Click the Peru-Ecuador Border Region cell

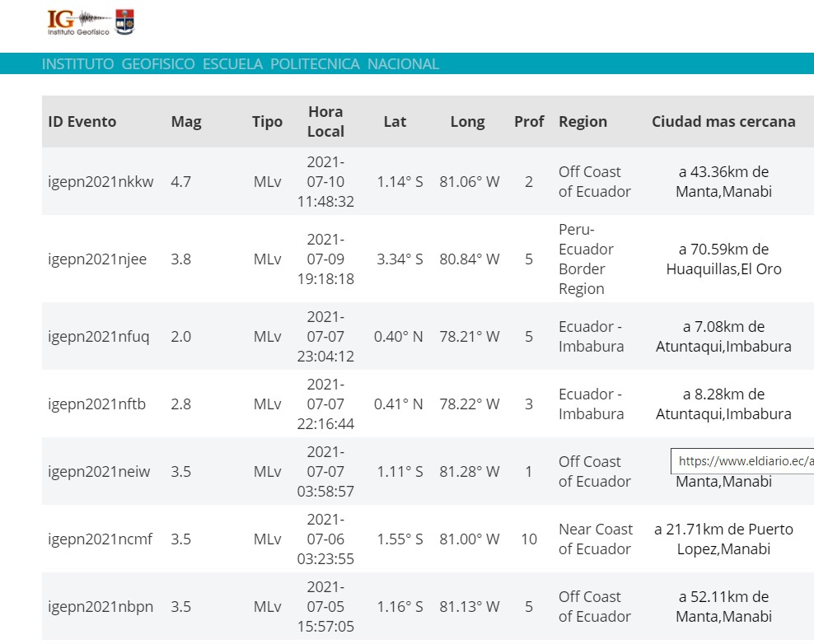click(586, 259)
